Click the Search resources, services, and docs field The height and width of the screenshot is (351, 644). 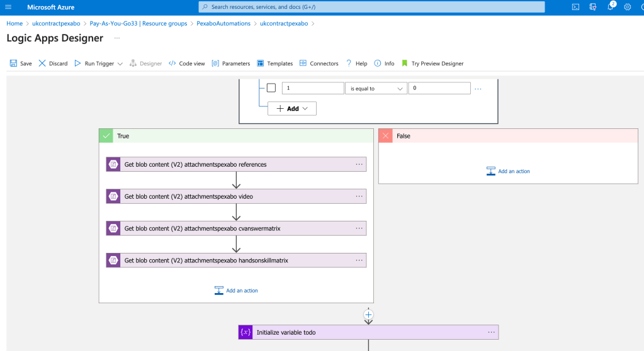click(x=371, y=7)
